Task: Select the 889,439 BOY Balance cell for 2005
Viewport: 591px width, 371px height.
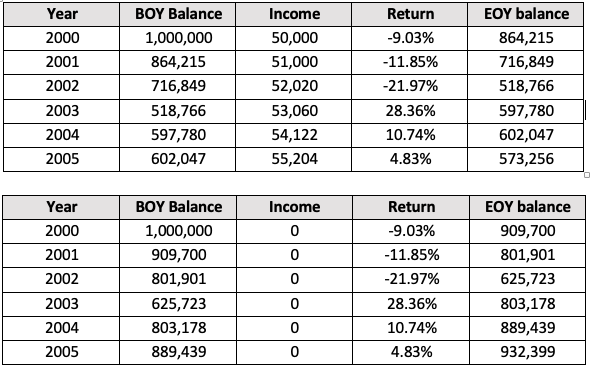Action: coord(178,352)
